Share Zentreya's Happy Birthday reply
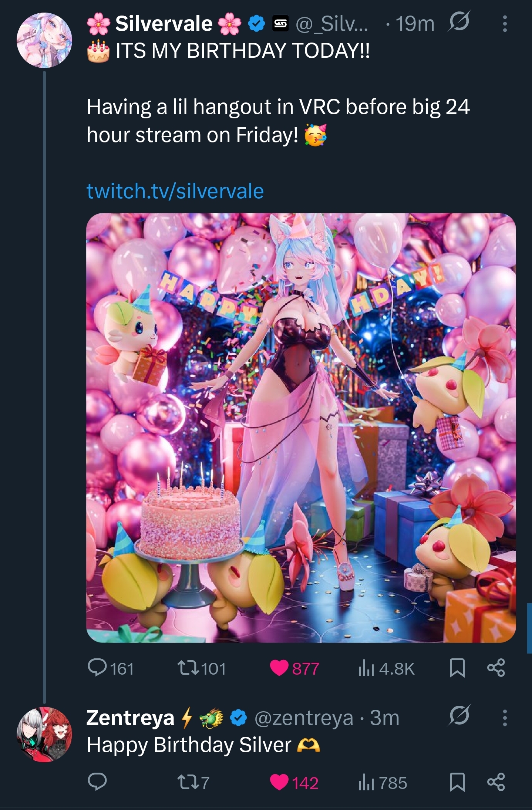Viewport: 532px width, 810px height. coord(496,782)
